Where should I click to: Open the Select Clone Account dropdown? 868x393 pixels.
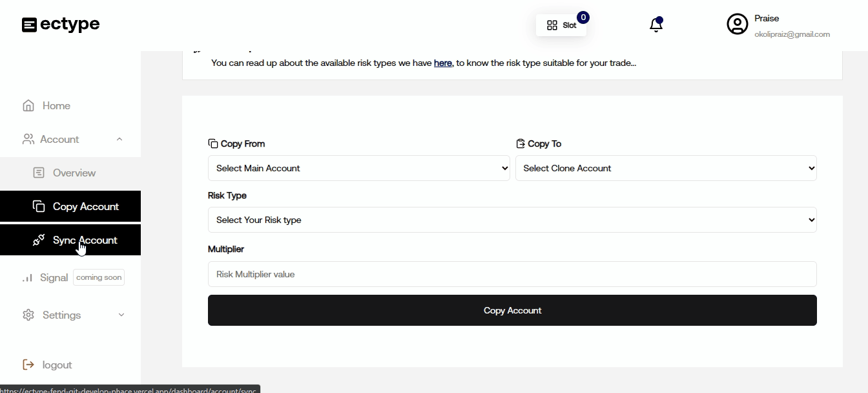tap(665, 168)
